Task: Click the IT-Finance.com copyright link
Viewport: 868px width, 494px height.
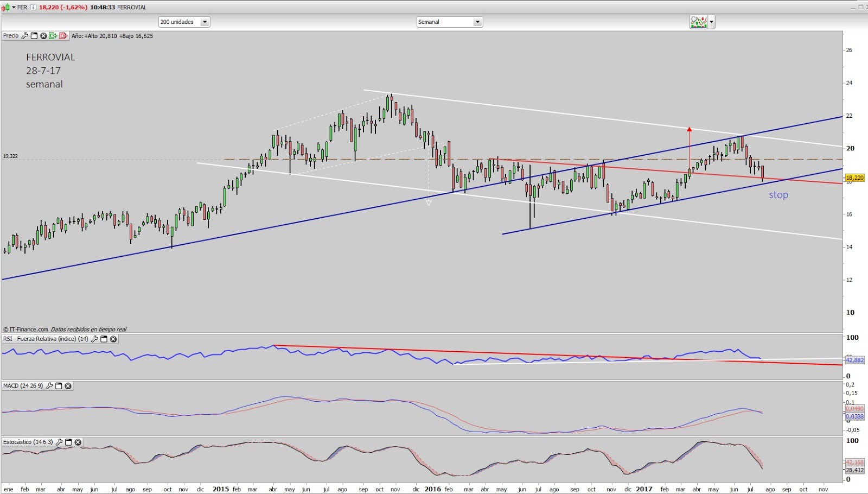Action: [26, 330]
